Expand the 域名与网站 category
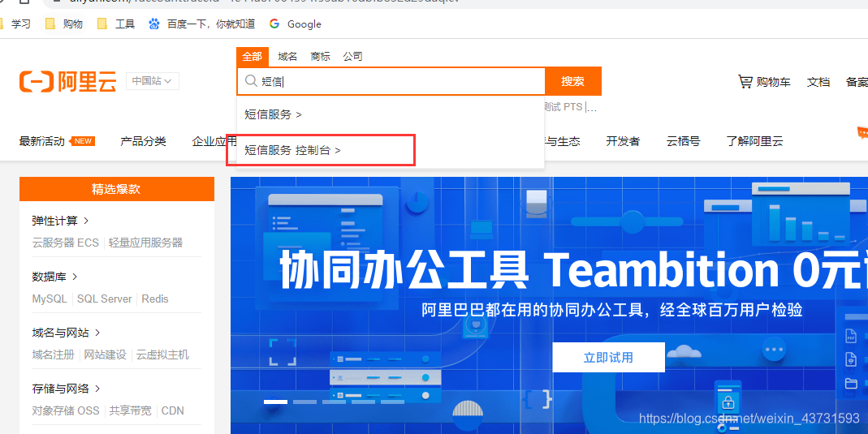868x434 pixels. (67, 333)
